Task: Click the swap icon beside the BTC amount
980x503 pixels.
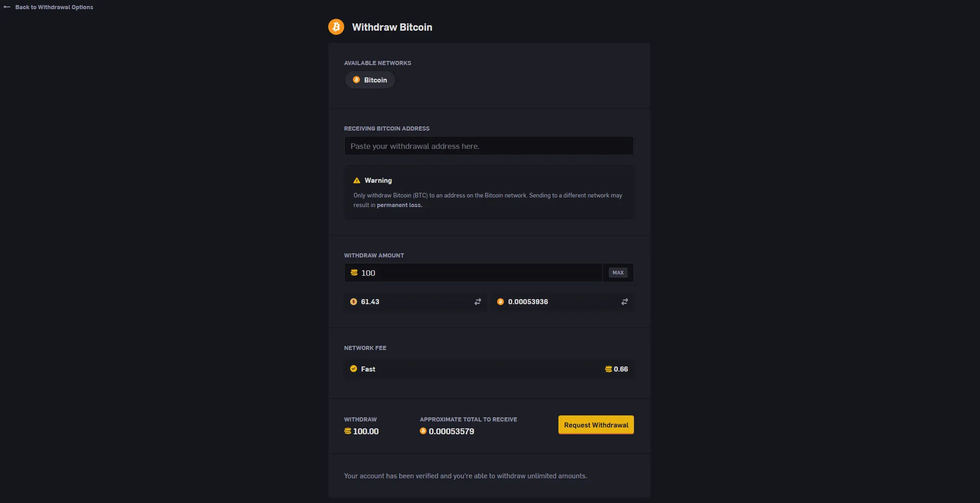Action: pos(624,302)
